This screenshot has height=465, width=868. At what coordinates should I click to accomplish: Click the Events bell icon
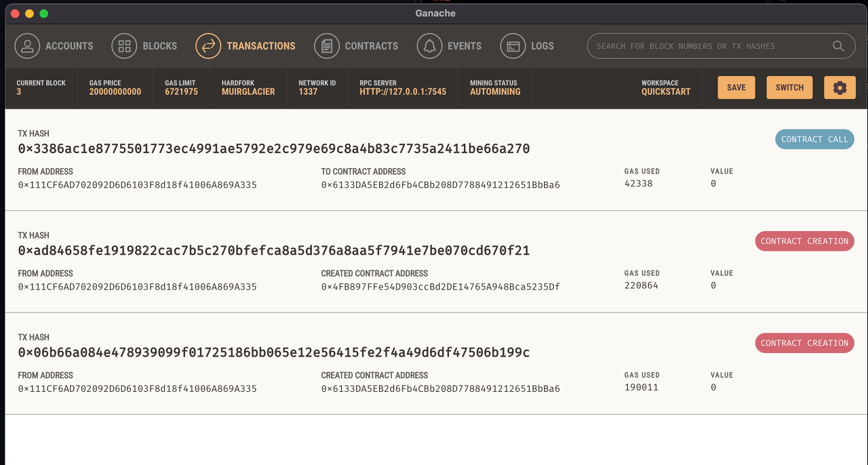429,46
